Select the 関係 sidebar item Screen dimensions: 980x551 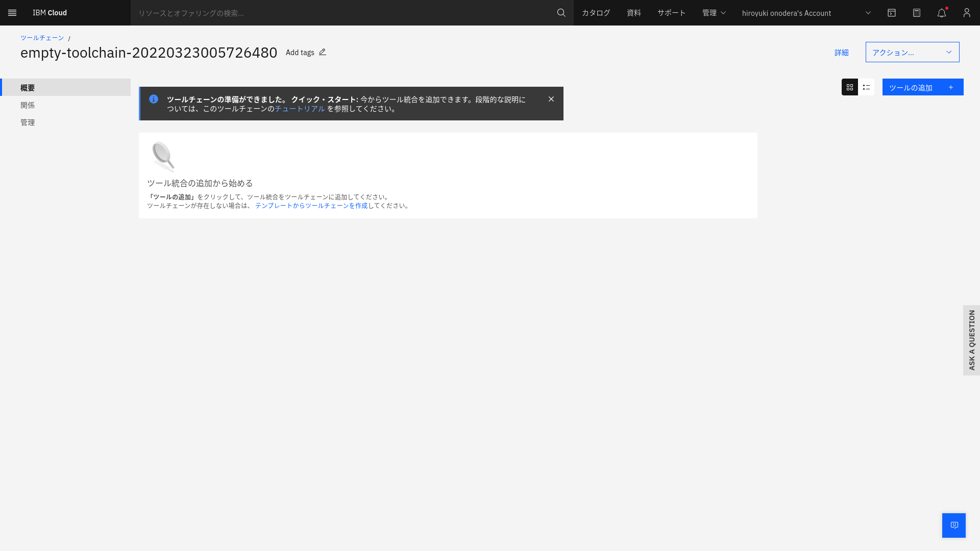[x=28, y=105]
